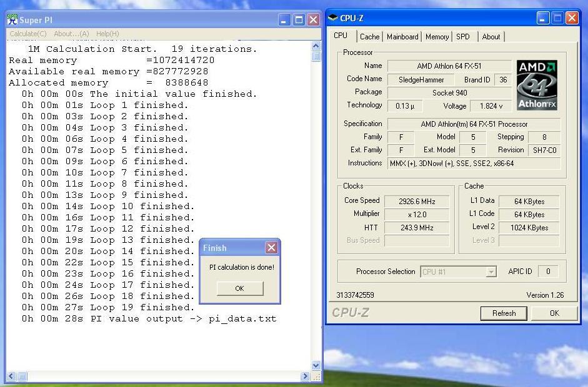Screen dimensions: 588x387
Task: Click the Multiplier value x 12.0
Action: pyautogui.click(x=417, y=215)
